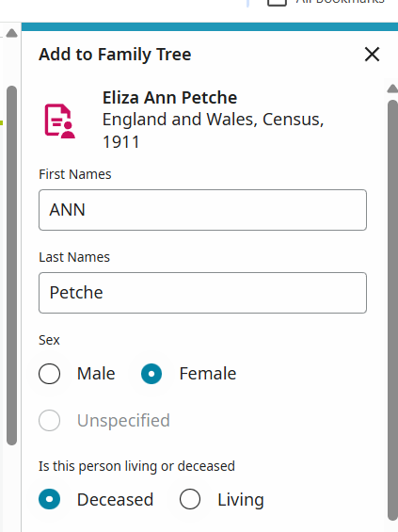
Task: Click the living or deceased question label
Action: [136, 466]
